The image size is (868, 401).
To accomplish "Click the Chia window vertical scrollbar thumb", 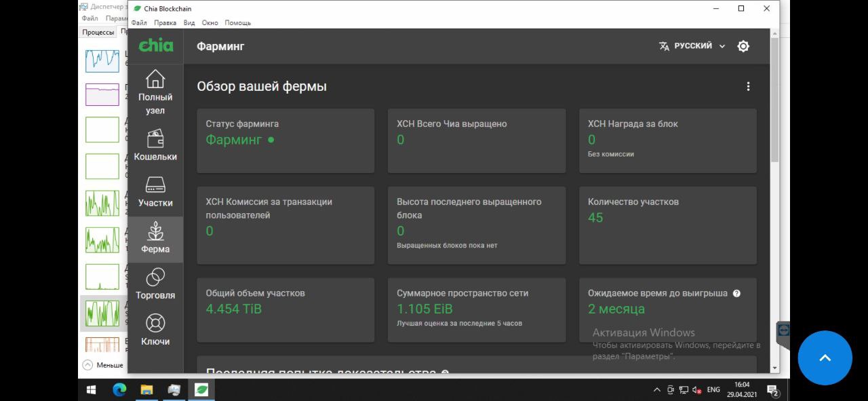I will [774, 100].
